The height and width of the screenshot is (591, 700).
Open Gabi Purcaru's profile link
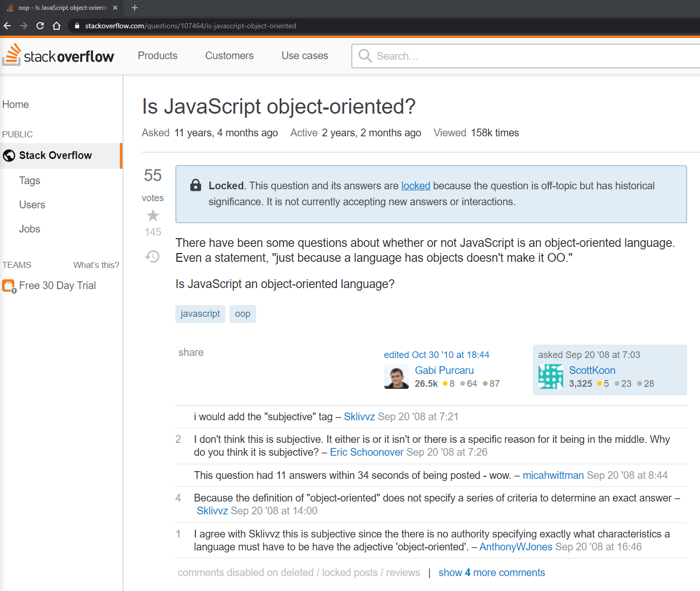(x=444, y=370)
